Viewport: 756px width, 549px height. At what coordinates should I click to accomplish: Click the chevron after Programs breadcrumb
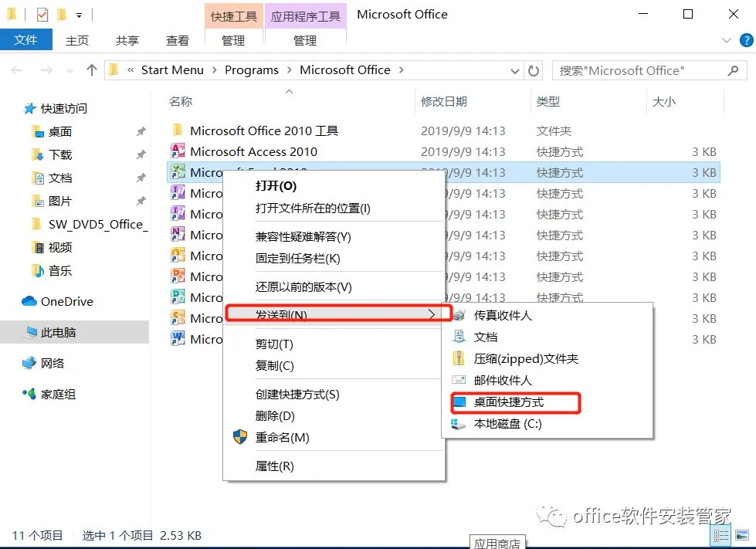290,70
